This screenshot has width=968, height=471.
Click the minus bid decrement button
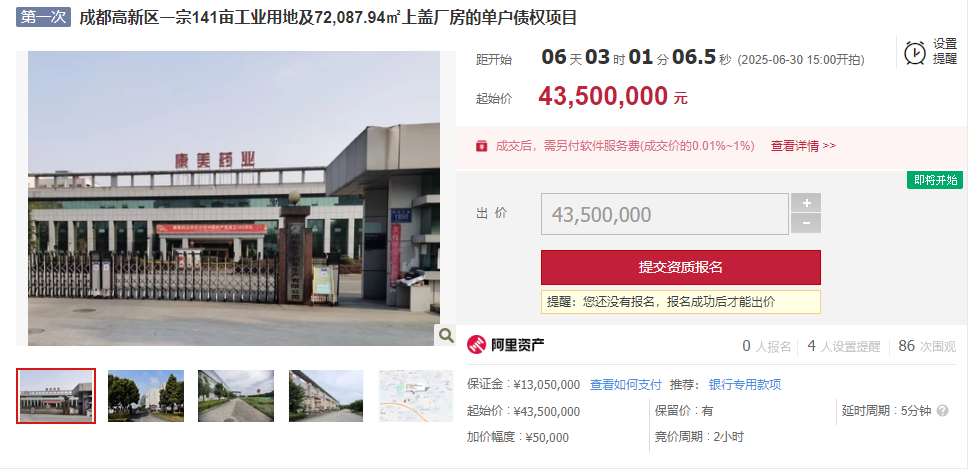pos(806,223)
